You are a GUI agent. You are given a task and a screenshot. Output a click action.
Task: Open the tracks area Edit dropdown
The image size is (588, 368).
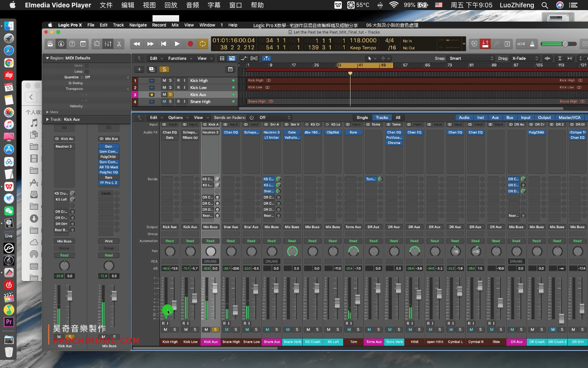155,58
